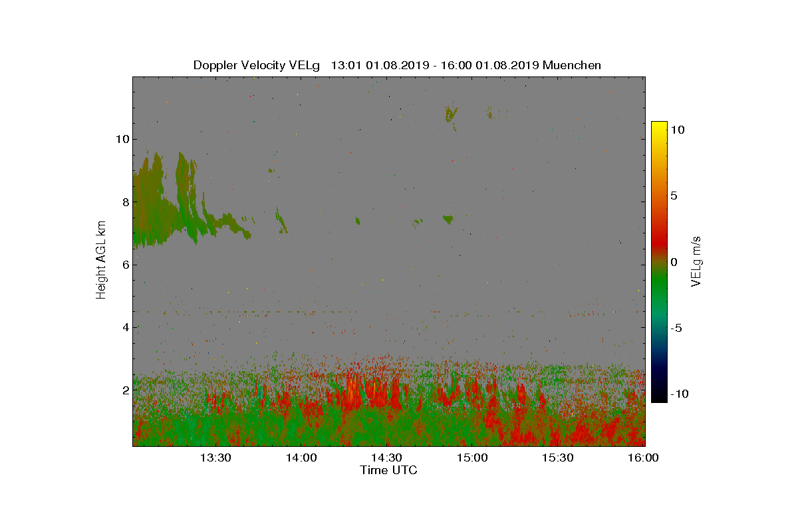Click the 13:30 time tick label
The width and height of the screenshot is (798, 532).
pos(216,458)
